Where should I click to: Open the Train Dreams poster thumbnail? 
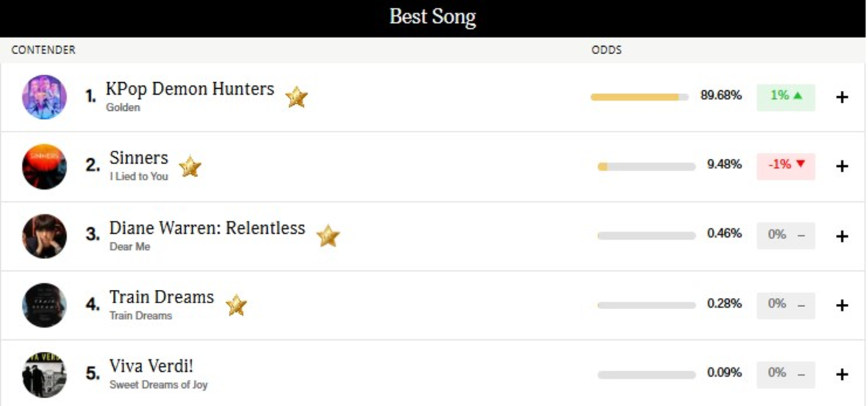coord(44,305)
